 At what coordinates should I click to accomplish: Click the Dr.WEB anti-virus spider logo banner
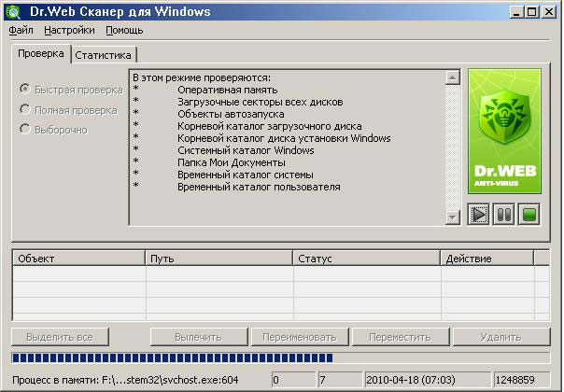(504, 132)
